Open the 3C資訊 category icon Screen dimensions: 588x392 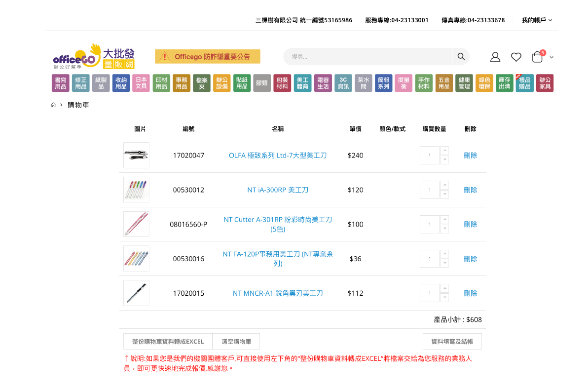click(x=343, y=83)
